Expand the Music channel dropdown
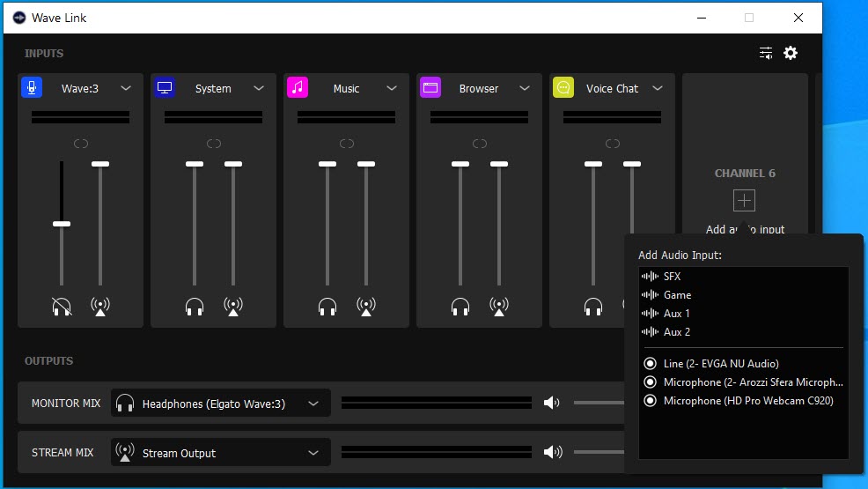The height and width of the screenshot is (489, 868). tap(392, 88)
